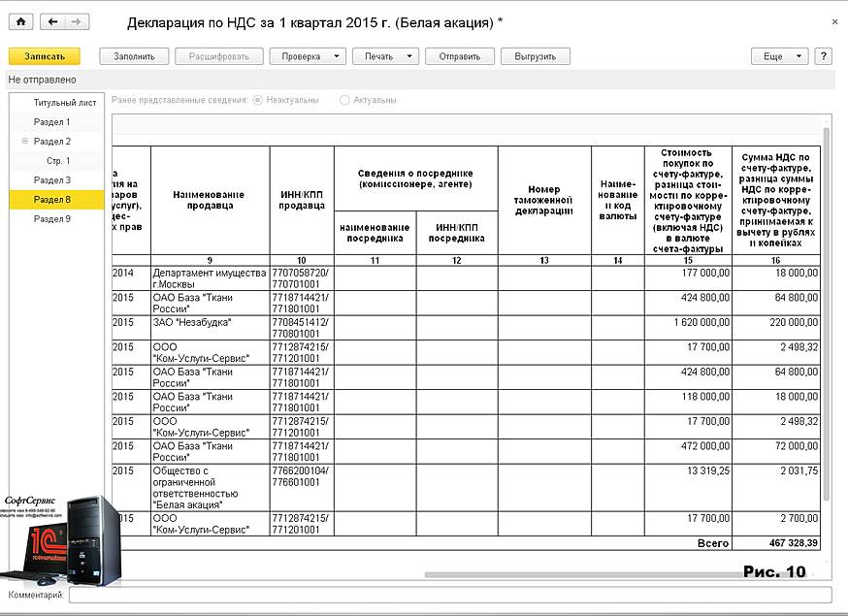Click the Наименование продавца column header
Screen dimensions: 848x616
click(x=210, y=200)
